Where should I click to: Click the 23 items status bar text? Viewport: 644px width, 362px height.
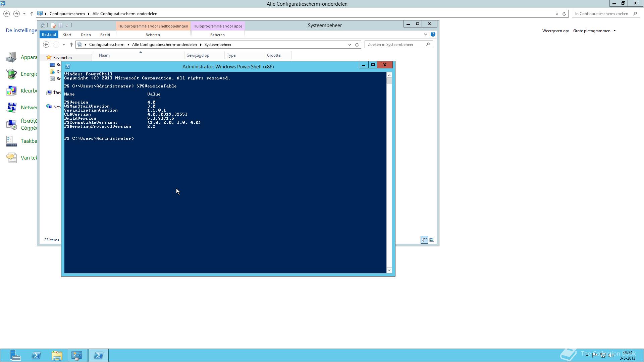(x=52, y=240)
